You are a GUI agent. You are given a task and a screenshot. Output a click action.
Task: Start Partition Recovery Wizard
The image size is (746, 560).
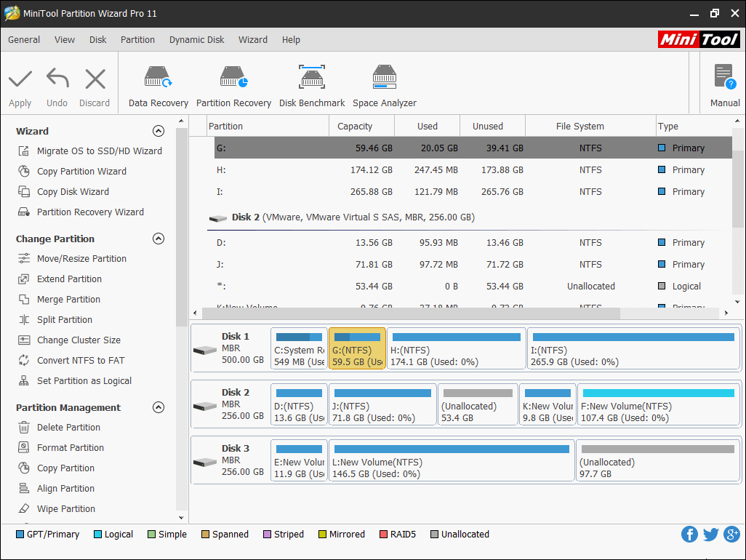pyautogui.click(x=81, y=212)
